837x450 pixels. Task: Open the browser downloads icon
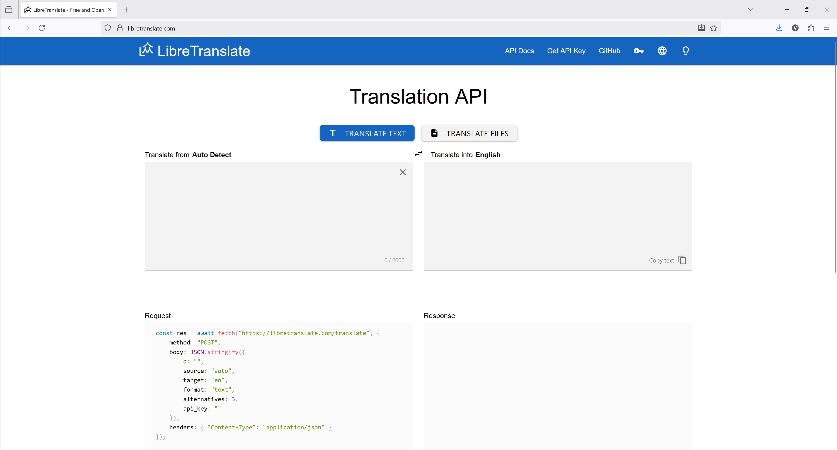point(779,28)
